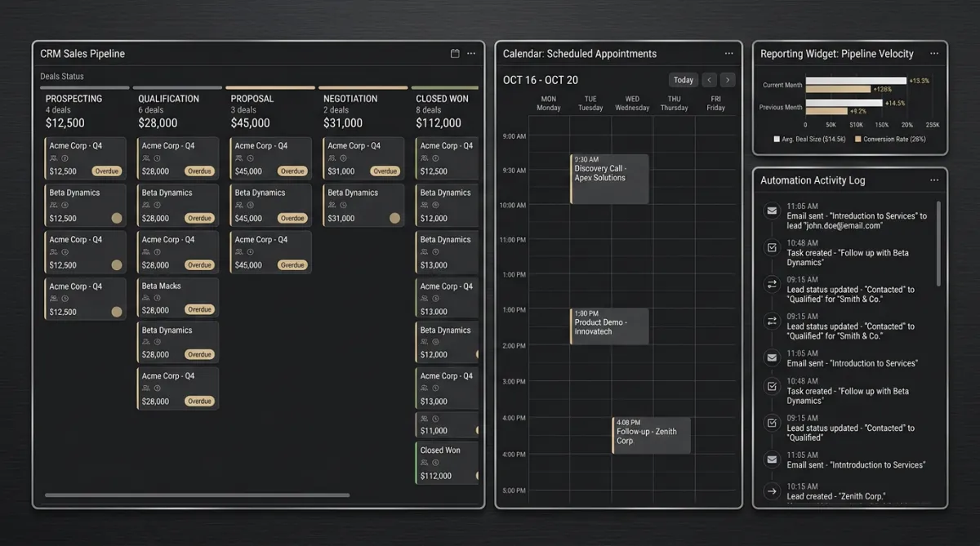Open CRM Sales Pipeline more options menu

coord(471,54)
